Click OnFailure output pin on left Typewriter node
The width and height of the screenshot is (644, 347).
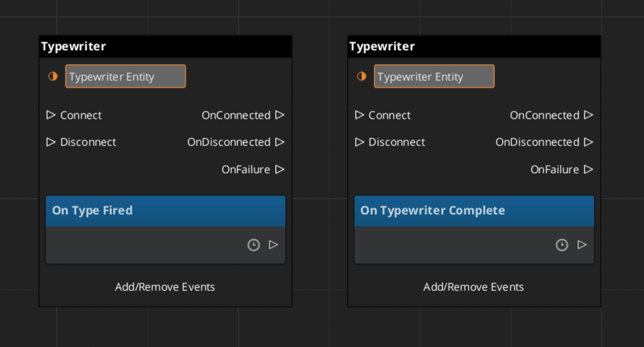[x=280, y=170]
